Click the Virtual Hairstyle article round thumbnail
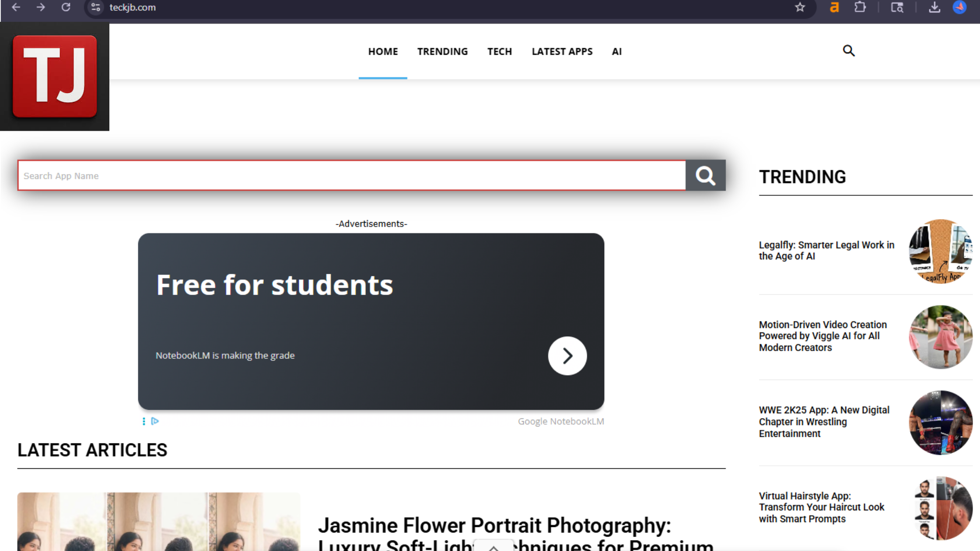 click(x=941, y=508)
